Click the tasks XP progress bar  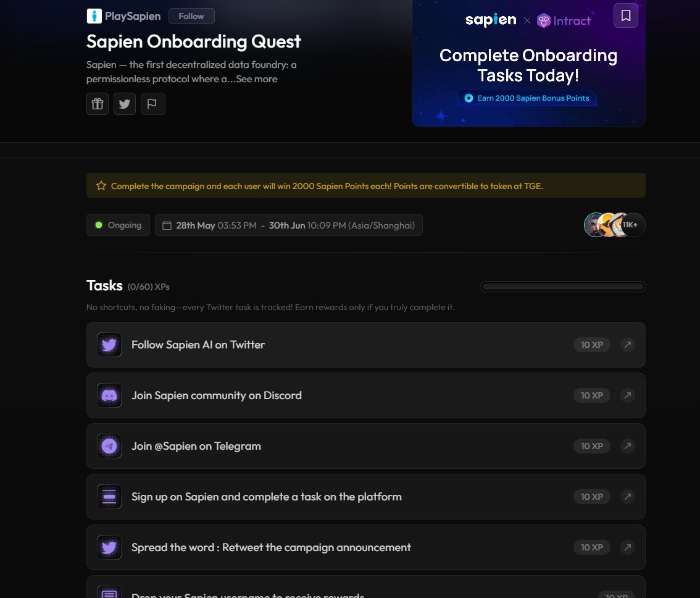point(563,287)
